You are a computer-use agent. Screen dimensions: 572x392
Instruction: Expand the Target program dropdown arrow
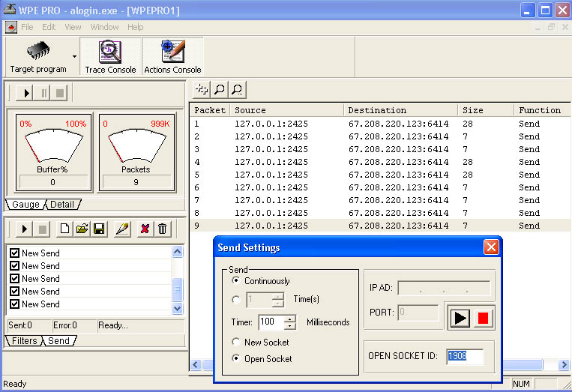coord(74,57)
